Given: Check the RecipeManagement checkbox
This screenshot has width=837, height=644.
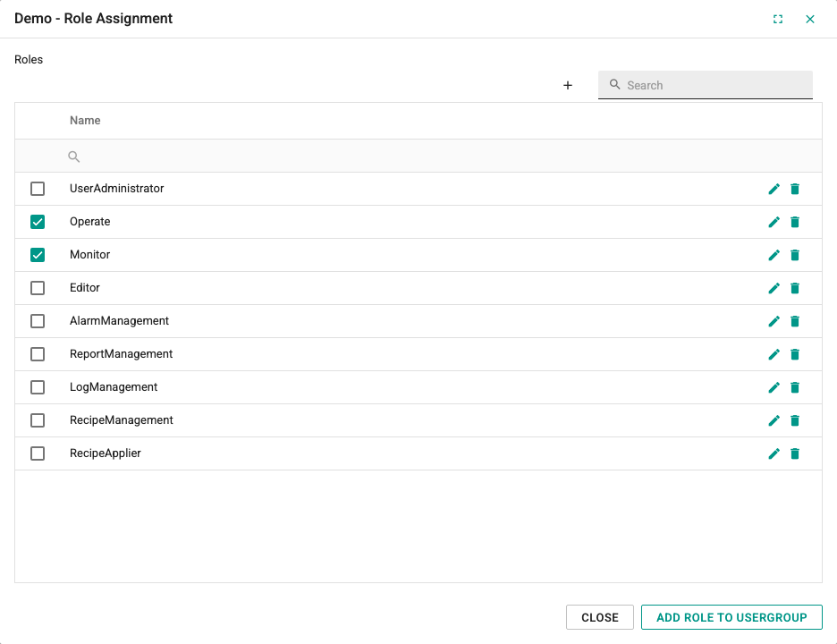Looking at the screenshot, I should click(x=38, y=420).
